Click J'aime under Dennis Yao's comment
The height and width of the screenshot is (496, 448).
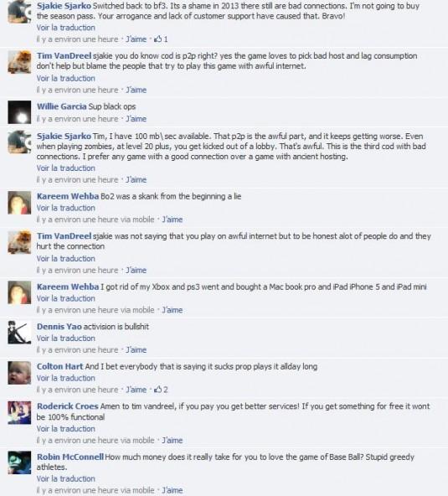coord(136,350)
